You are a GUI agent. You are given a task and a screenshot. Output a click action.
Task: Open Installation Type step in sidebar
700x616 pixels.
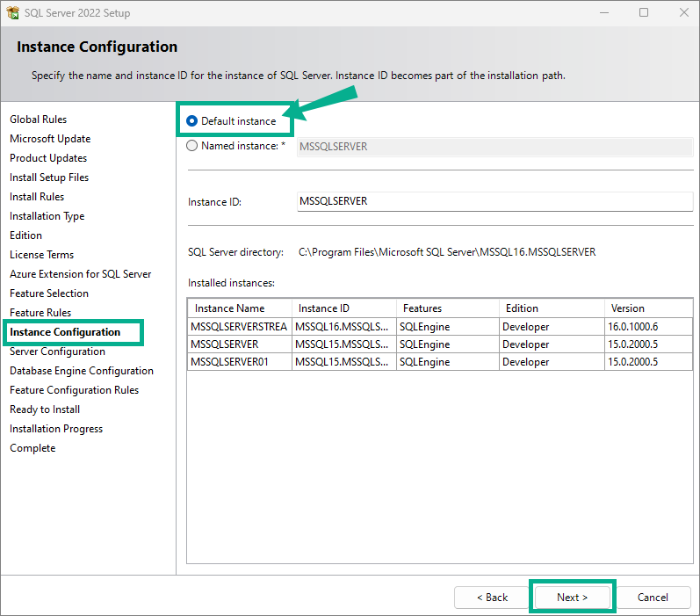tap(47, 216)
